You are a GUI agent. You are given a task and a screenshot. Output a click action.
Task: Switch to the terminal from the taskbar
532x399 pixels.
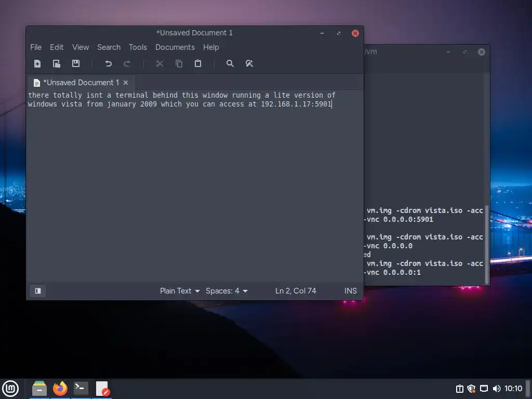(81, 389)
